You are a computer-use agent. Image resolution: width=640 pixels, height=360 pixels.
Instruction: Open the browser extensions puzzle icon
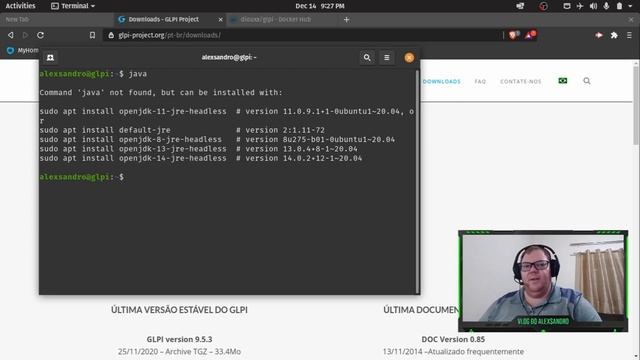[x=614, y=35]
